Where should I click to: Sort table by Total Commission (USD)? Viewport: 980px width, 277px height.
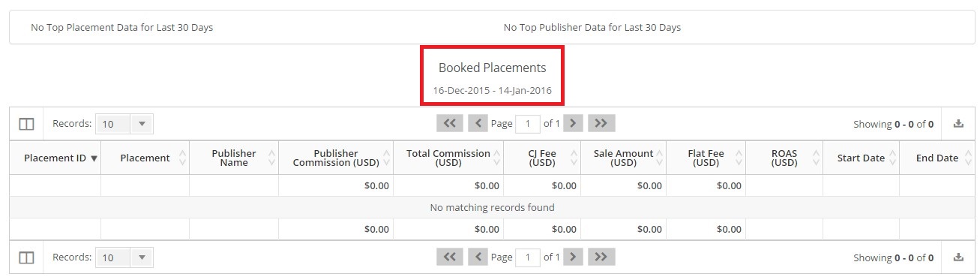[x=448, y=158]
